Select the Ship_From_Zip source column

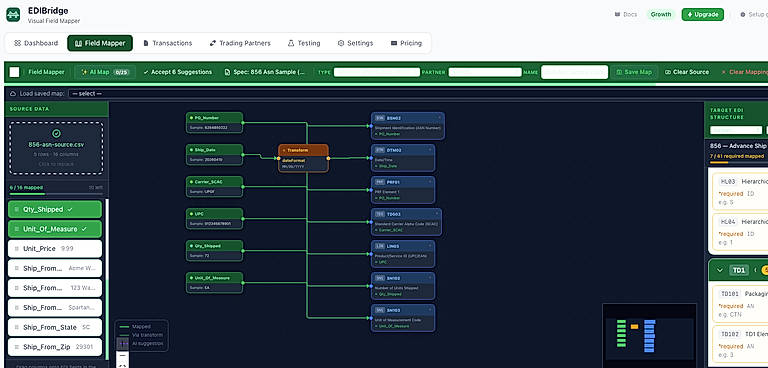tap(55, 347)
